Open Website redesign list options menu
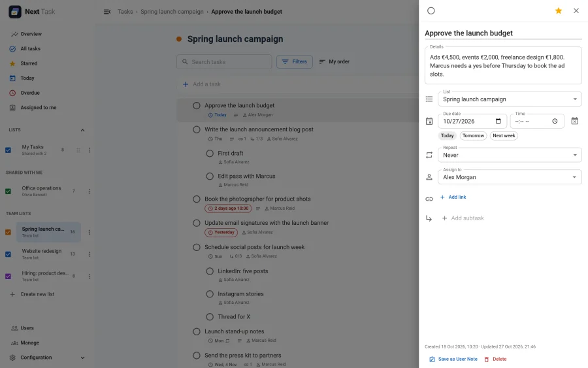Image resolution: width=588 pixels, height=368 pixels. click(90, 254)
